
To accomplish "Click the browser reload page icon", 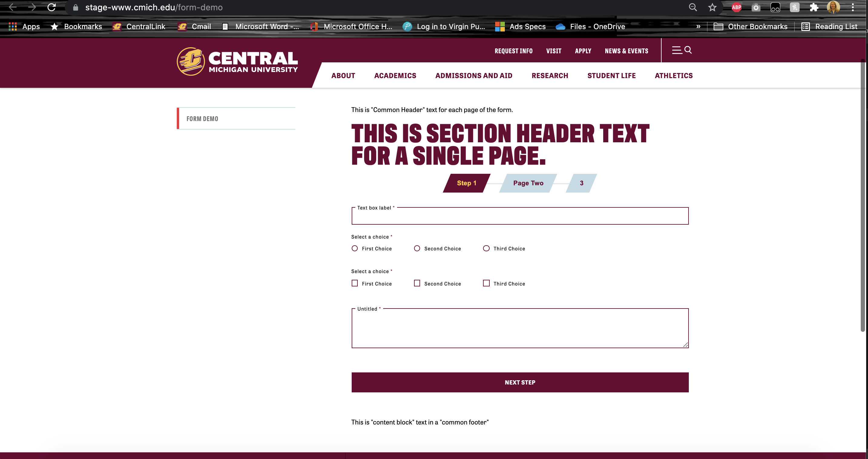I will tap(51, 7).
